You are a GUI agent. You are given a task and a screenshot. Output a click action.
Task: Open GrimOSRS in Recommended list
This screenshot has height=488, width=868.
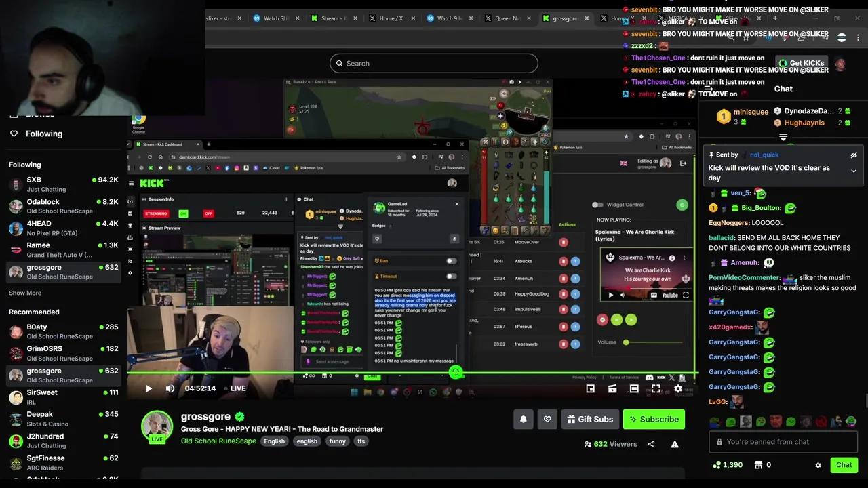click(x=64, y=353)
